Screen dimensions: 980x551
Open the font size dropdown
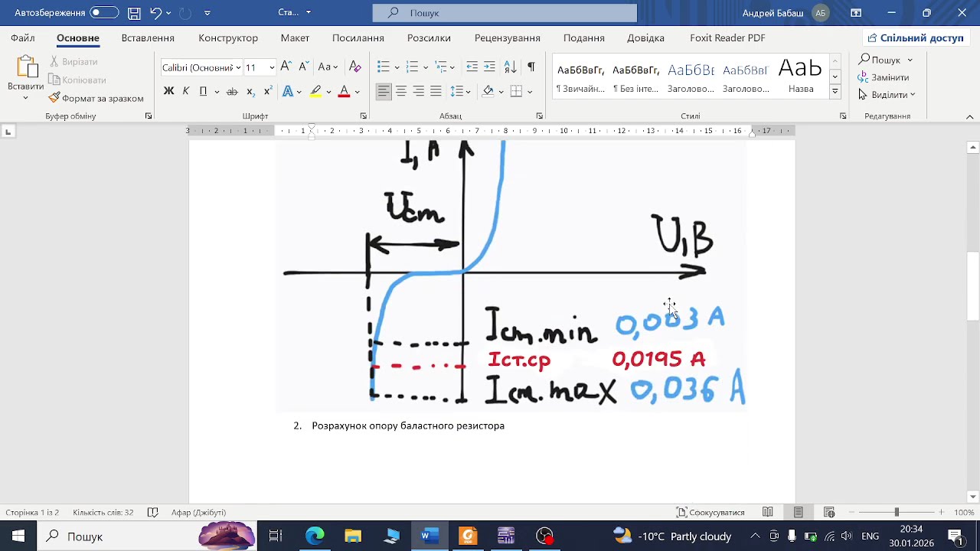pyautogui.click(x=271, y=67)
